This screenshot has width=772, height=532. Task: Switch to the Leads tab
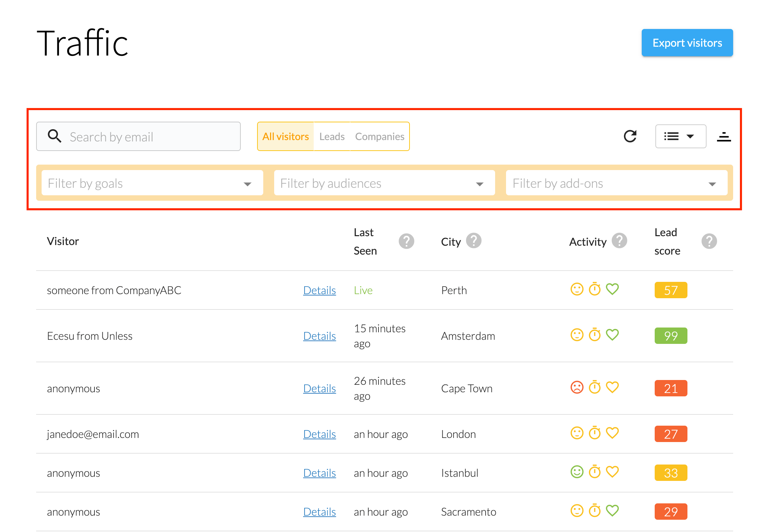(332, 137)
